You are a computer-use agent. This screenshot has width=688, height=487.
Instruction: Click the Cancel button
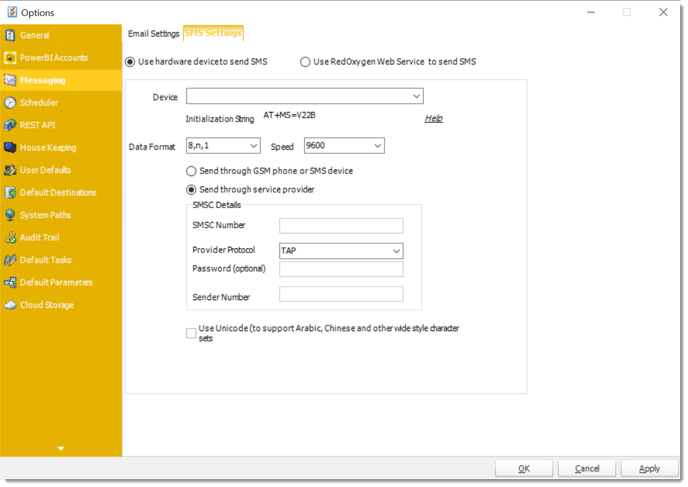point(587,469)
